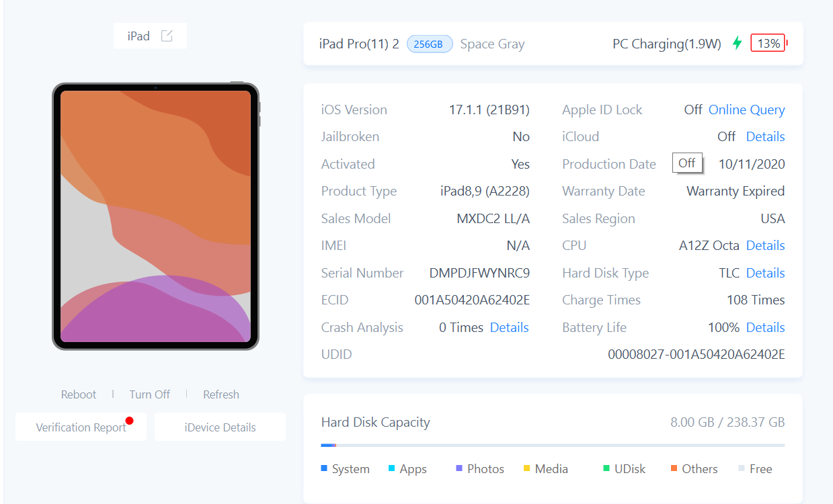Click the pencil icon to rename the iPad
The height and width of the screenshot is (504, 833).
coord(167,36)
